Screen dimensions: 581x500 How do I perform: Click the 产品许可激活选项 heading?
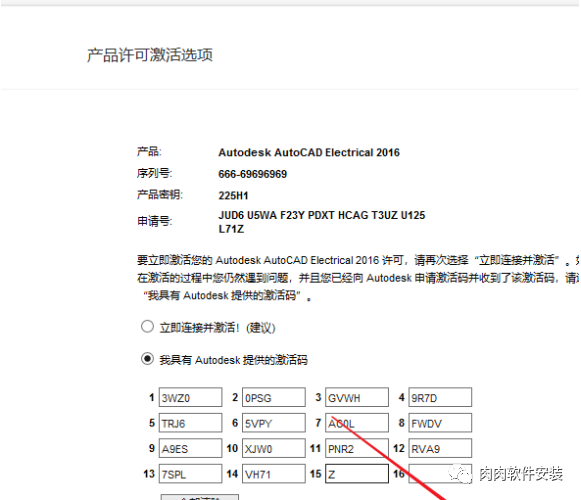tap(150, 55)
